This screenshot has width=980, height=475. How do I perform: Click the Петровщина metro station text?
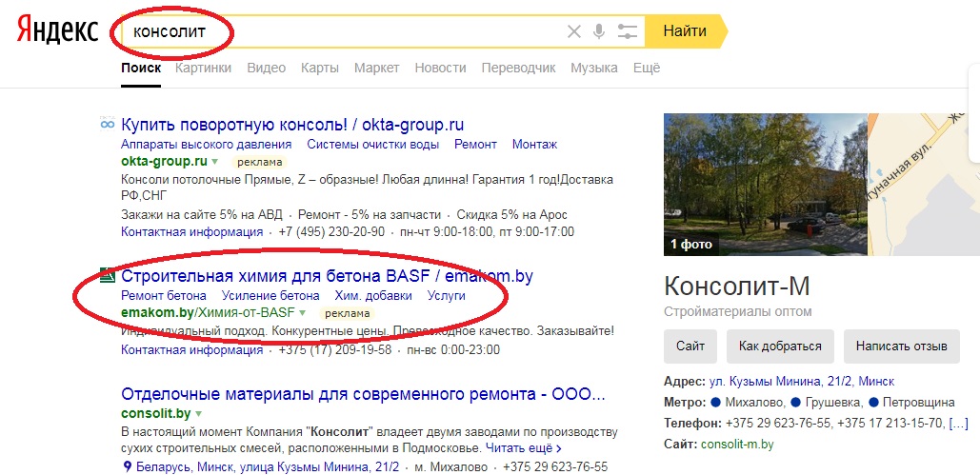(919, 403)
